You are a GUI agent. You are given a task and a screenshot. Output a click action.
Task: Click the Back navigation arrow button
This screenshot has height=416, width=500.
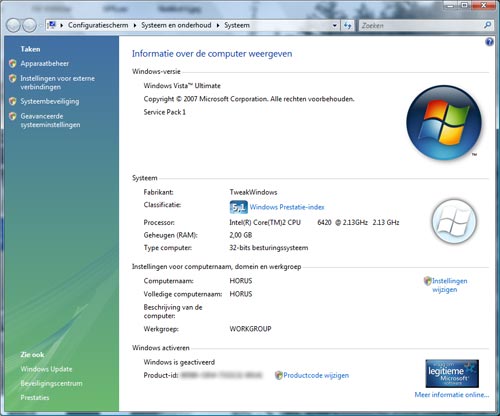click(13, 25)
